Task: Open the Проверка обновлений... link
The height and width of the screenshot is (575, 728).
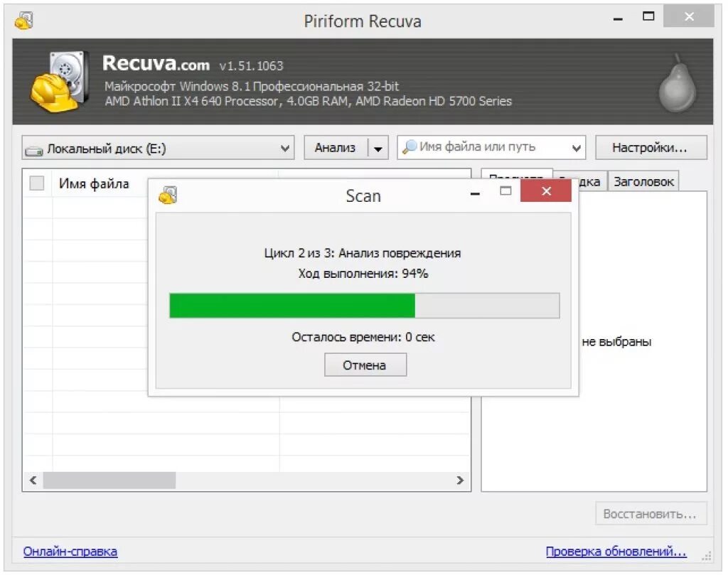Action: (616, 552)
